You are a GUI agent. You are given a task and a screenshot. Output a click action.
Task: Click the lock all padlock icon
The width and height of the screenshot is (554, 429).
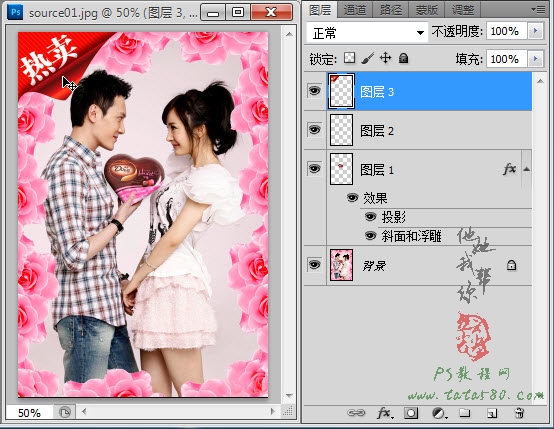(403, 58)
